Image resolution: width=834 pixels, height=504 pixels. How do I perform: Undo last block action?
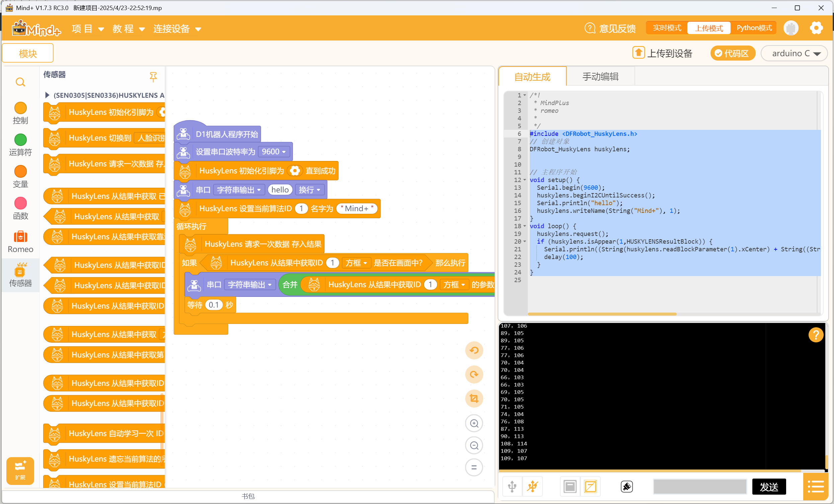click(x=474, y=350)
